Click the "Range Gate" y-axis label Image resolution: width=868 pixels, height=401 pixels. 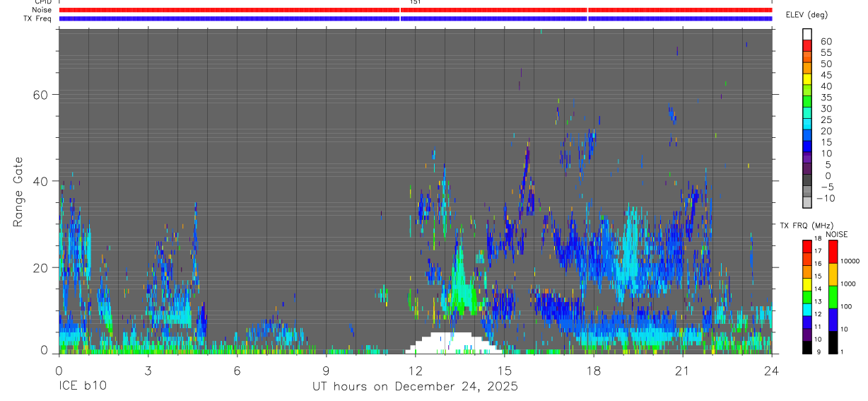tap(19, 192)
